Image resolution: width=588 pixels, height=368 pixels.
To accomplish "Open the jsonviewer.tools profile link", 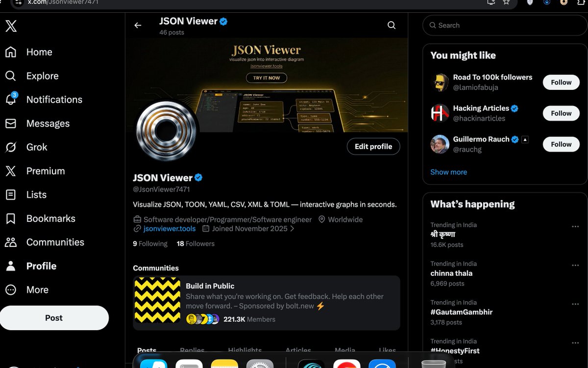I will click(169, 228).
